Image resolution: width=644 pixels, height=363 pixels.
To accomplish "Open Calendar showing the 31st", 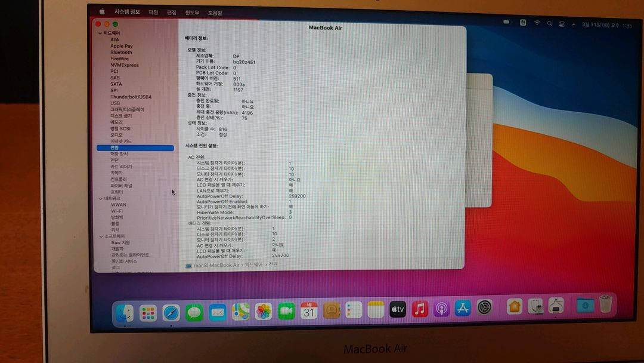I will 309,309.
